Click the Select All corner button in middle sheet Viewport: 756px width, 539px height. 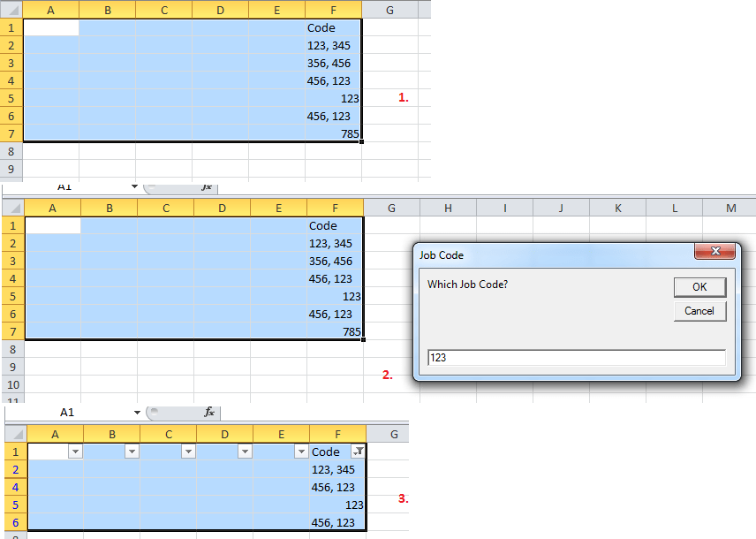point(12,207)
